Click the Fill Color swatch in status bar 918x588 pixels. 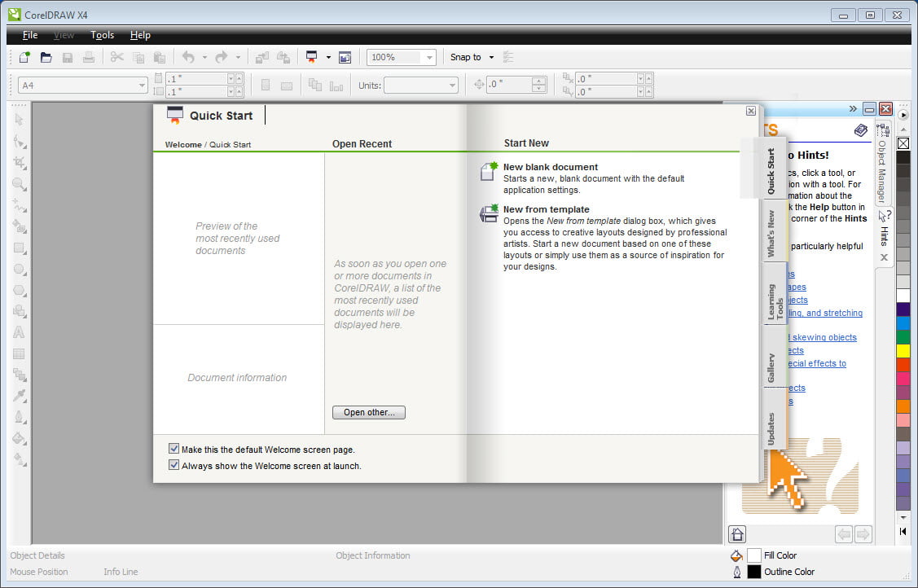click(x=754, y=555)
